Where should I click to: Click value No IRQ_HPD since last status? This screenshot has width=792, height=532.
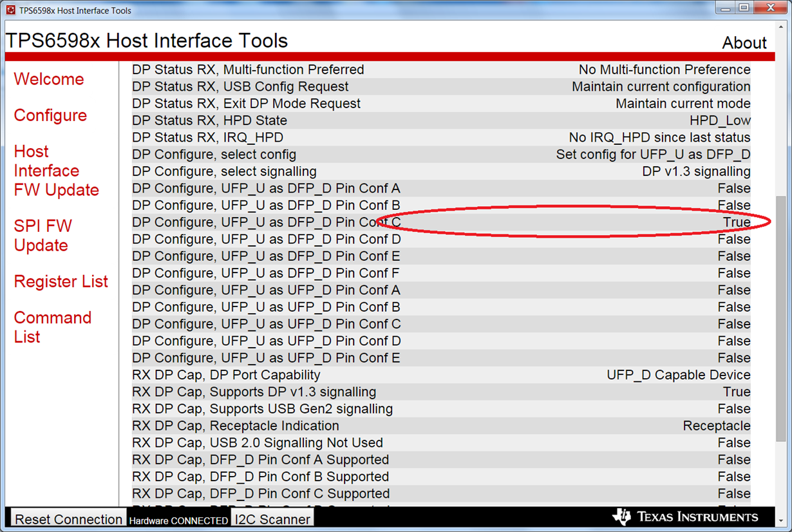[x=659, y=137]
